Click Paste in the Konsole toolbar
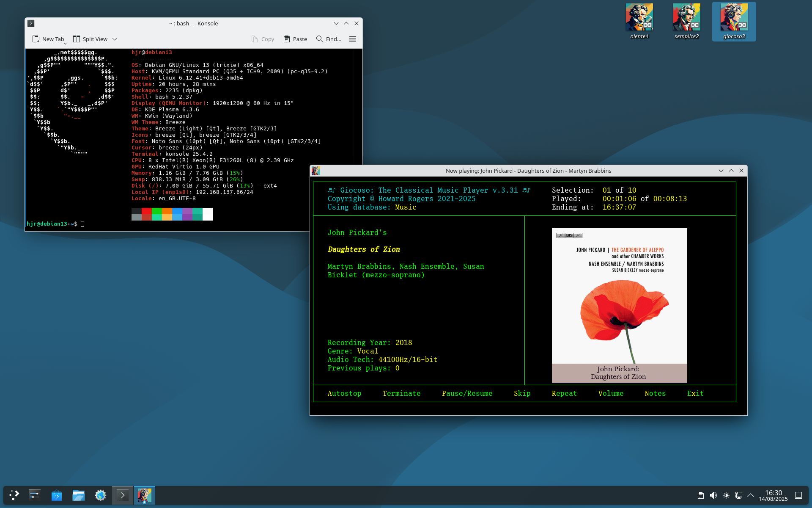 pyautogui.click(x=295, y=39)
